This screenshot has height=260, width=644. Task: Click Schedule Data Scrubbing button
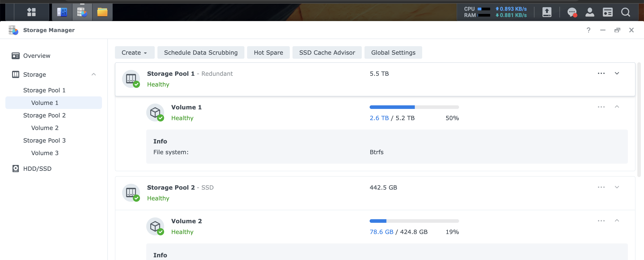point(201,53)
